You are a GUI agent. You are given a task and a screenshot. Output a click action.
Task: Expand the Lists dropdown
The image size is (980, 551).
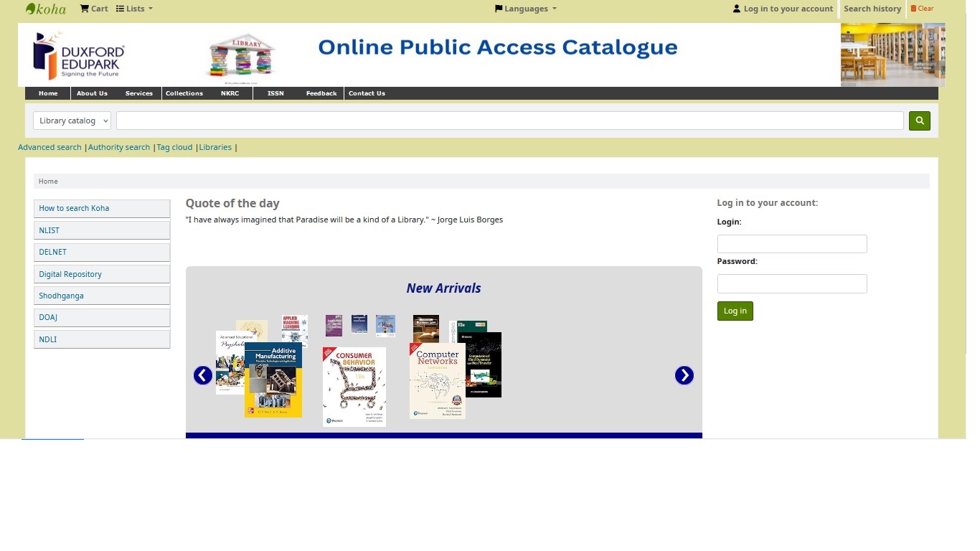pyautogui.click(x=134, y=9)
